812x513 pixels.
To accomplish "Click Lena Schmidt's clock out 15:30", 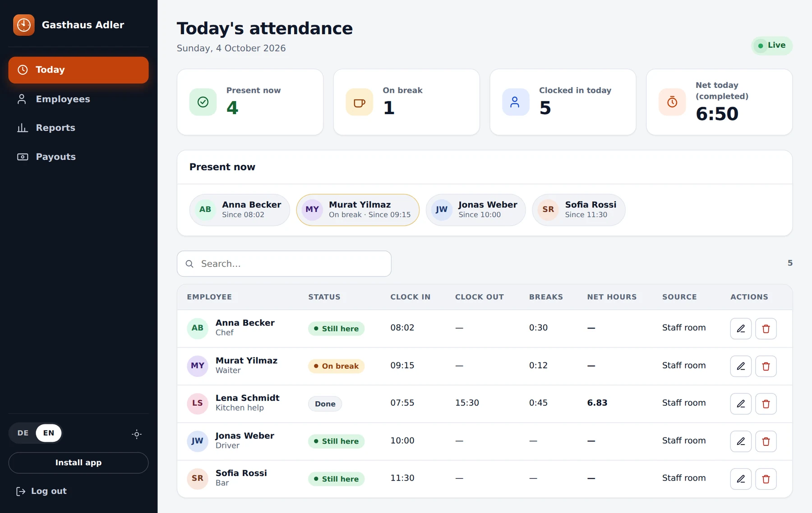I will tap(467, 403).
